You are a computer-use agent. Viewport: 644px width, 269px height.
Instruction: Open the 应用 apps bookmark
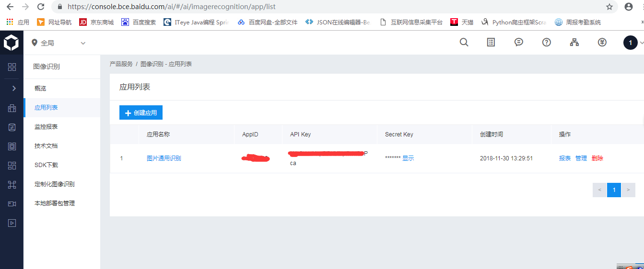(x=18, y=22)
